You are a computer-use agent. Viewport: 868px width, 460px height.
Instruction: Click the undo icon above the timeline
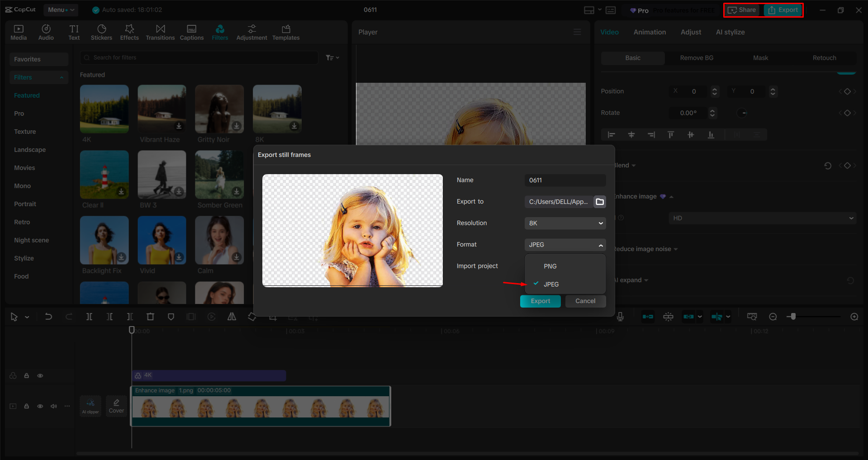pos(48,317)
